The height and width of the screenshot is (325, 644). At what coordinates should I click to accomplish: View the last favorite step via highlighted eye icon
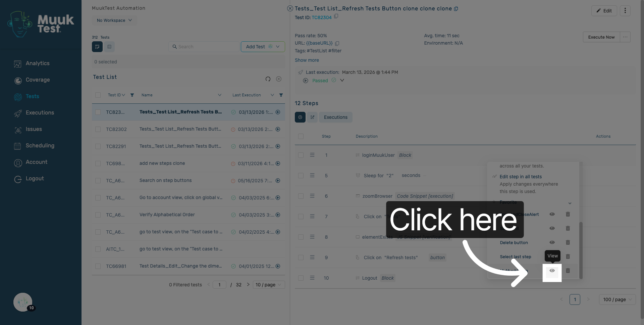(552, 271)
